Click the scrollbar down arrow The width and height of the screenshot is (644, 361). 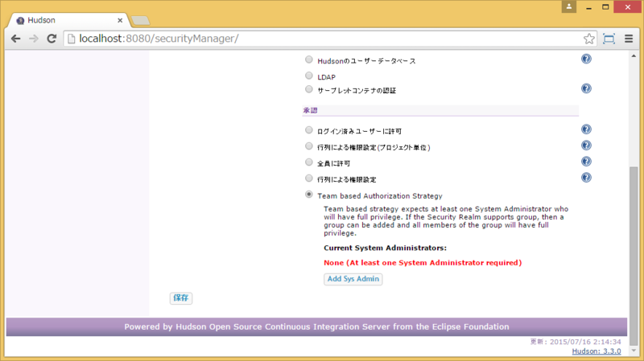pos(634,351)
